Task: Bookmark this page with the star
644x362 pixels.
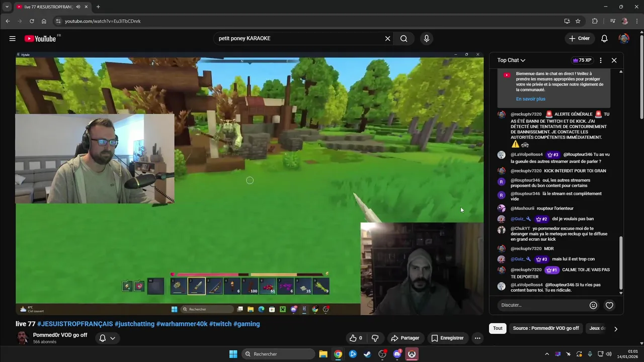Action: [x=578, y=21]
